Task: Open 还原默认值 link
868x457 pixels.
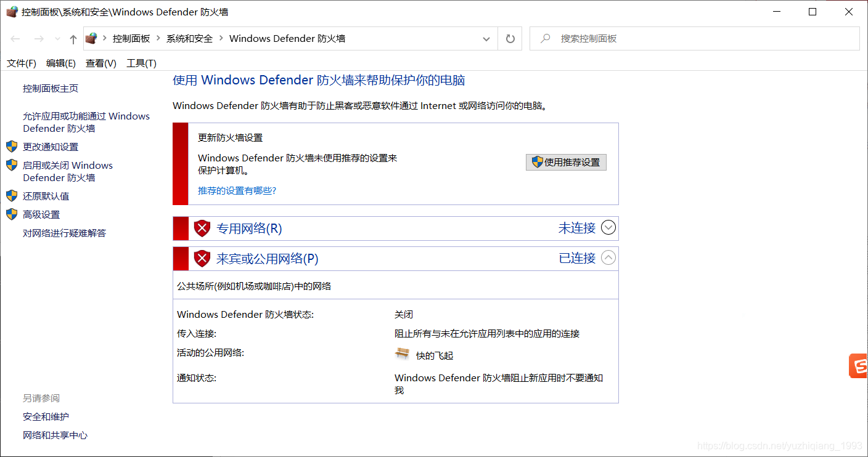Action: tap(46, 196)
